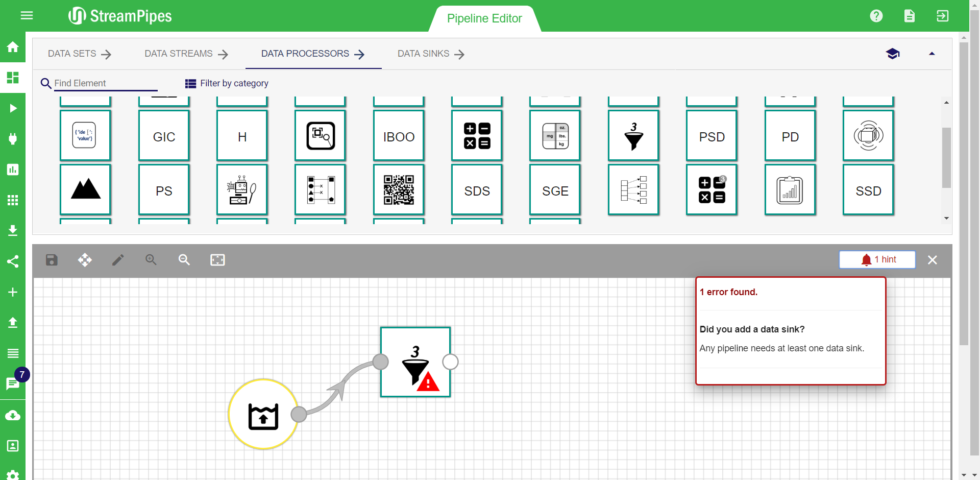Viewport: 980px width, 480px height.
Task: Open the help question mark icon
Action: point(876,16)
